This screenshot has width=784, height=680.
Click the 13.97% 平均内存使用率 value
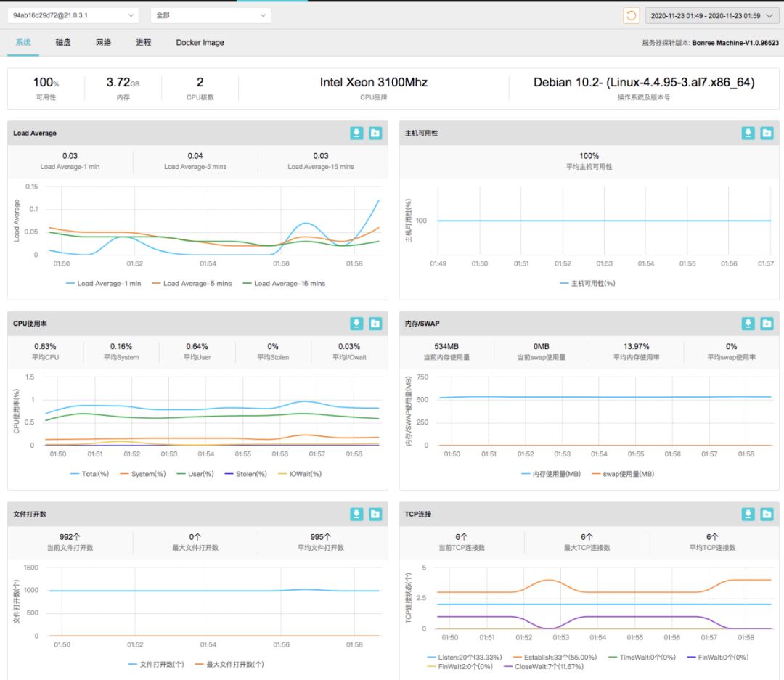[x=636, y=346]
